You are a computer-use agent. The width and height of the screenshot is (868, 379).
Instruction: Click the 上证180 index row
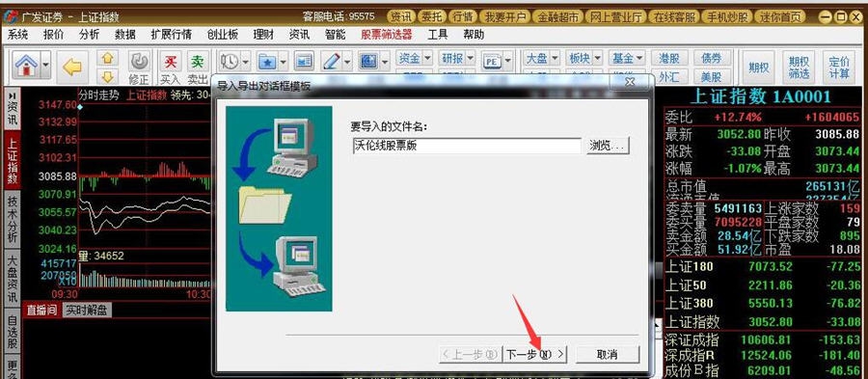[762, 267]
